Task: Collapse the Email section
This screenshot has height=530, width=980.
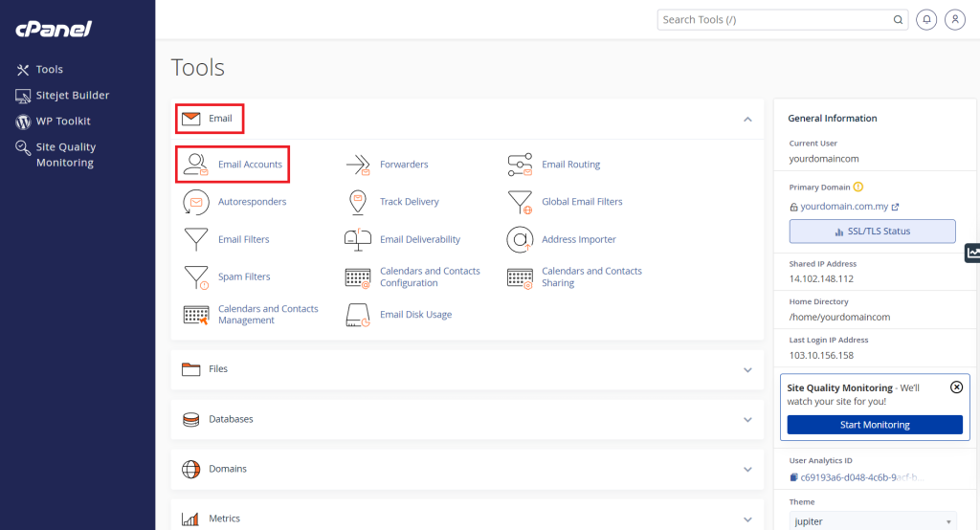Action: click(747, 120)
